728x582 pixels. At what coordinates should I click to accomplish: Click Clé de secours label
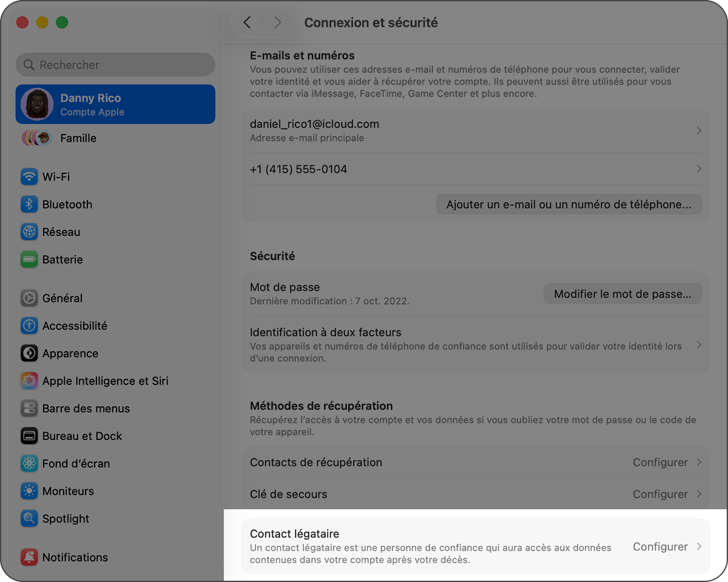tap(288, 494)
